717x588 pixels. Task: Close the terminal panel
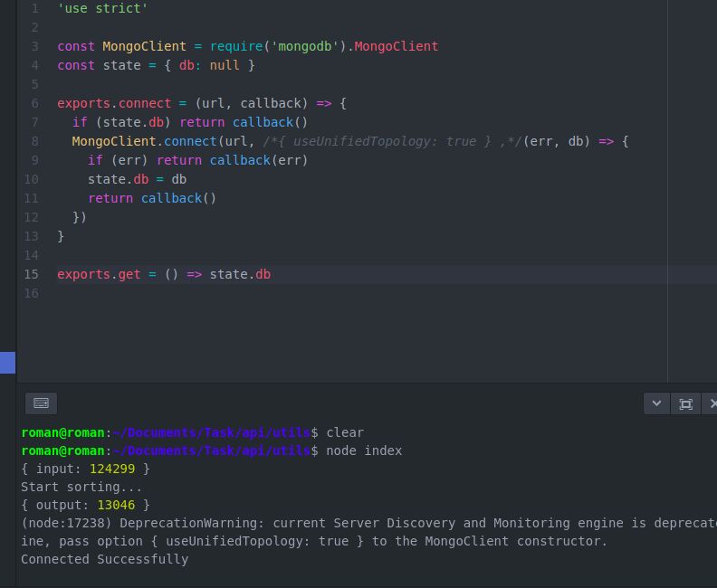(x=712, y=403)
